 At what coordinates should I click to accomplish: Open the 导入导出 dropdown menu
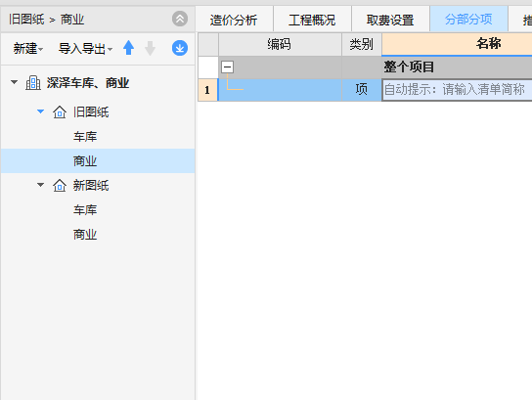85,49
